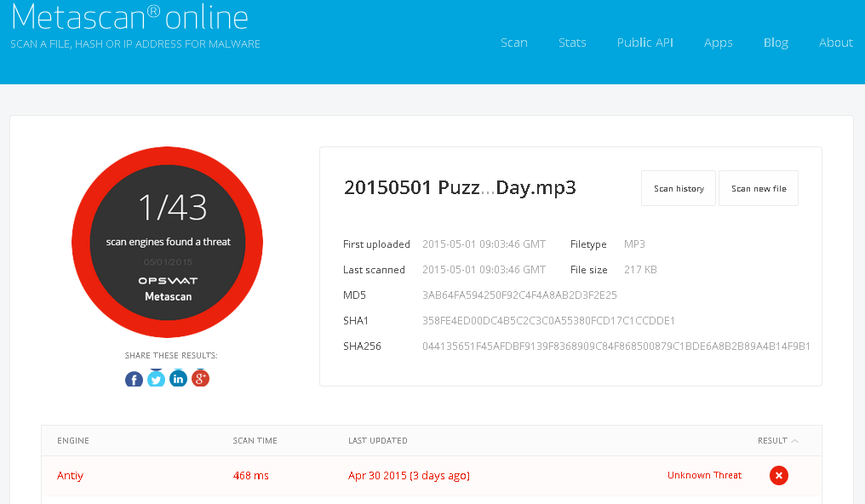Click the Scan new file button
Image resolution: width=865 pixels, height=504 pixels.
[x=759, y=189]
